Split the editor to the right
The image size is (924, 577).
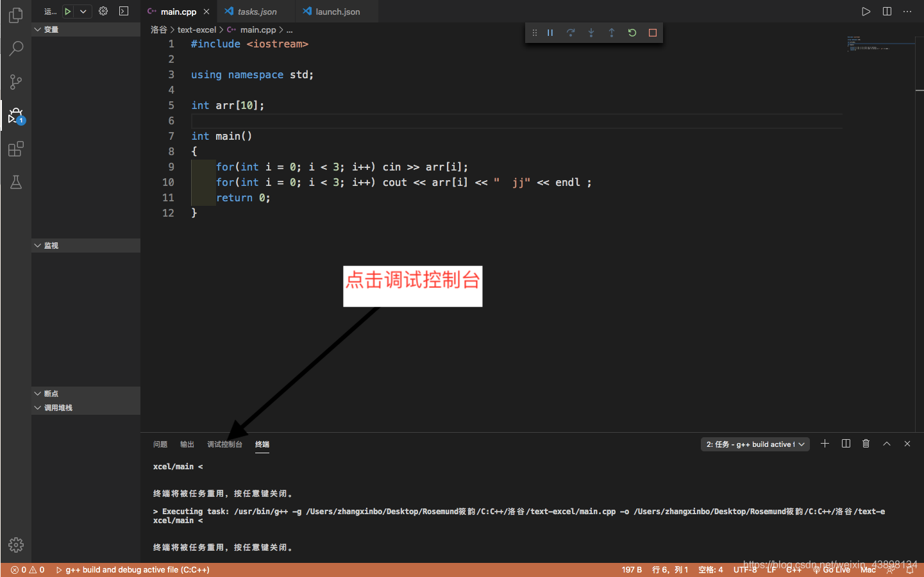(x=887, y=12)
